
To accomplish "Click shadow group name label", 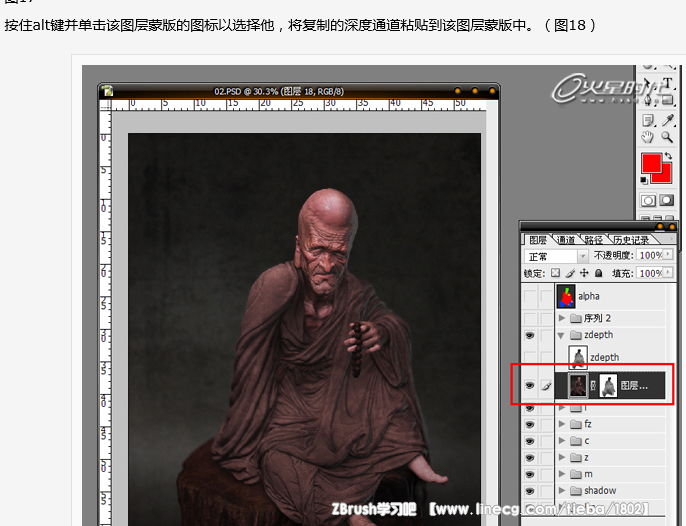I will [x=600, y=491].
